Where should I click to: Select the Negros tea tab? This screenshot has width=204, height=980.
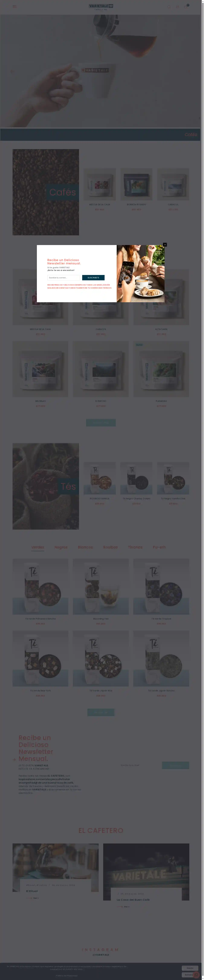(x=61, y=547)
